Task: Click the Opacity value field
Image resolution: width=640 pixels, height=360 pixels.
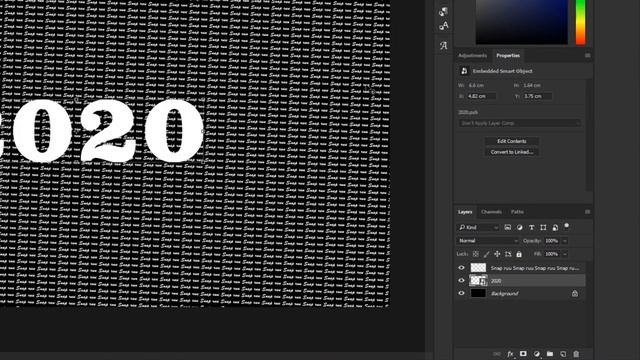Action: (552, 241)
